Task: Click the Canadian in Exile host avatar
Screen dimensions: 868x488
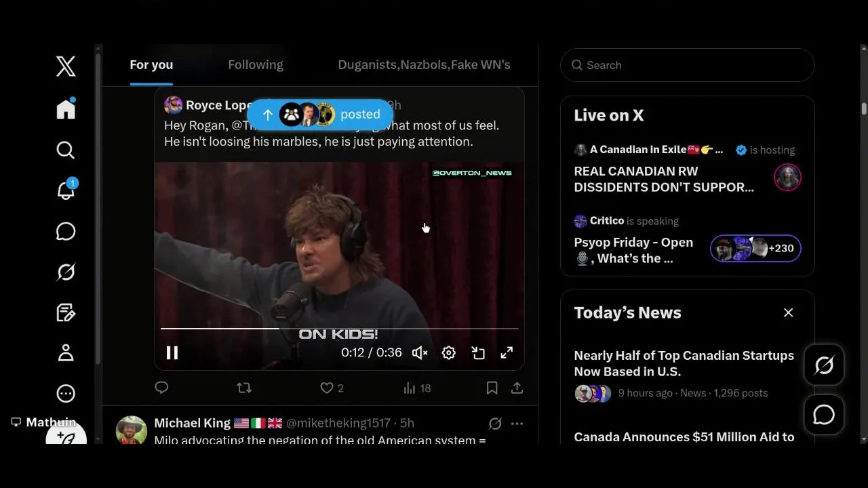Action: (x=787, y=178)
